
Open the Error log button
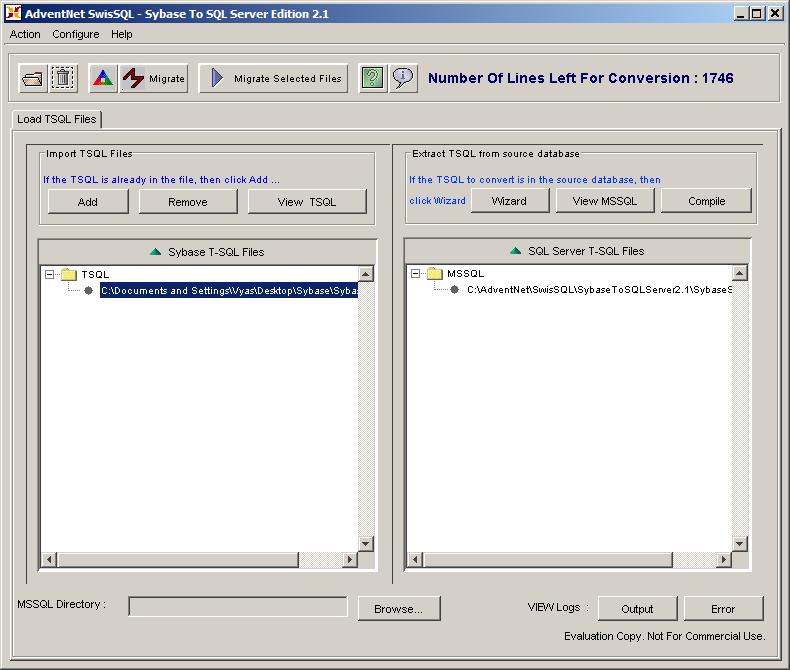[x=723, y=609]
